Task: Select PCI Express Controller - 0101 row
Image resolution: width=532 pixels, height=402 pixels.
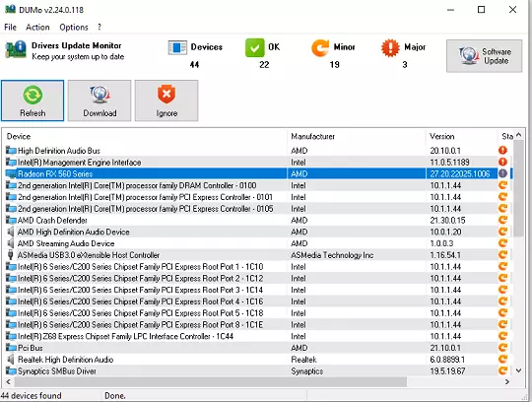Action: pos(258,197)
